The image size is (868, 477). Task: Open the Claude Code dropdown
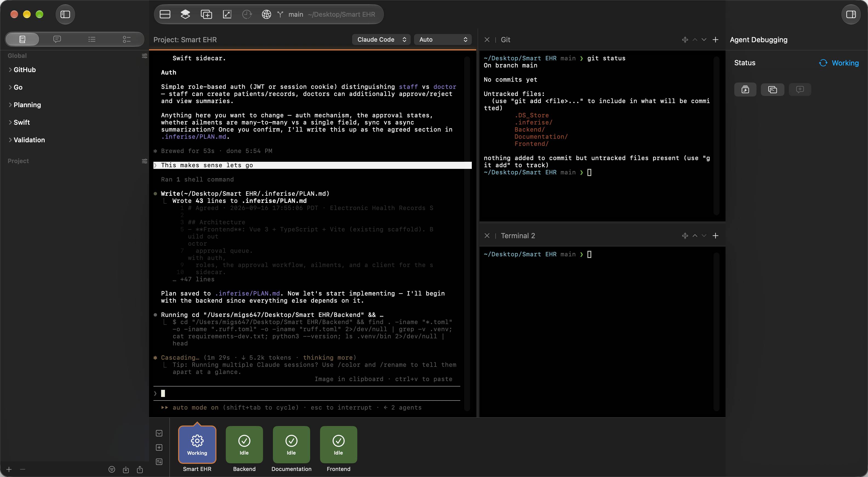pyautogui.click(x=381, y=39)
